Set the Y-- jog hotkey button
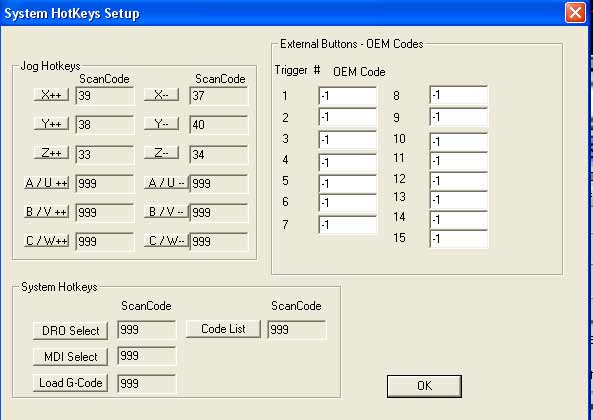The width and height of the screenshot is (593, 420). coord(161,124)
